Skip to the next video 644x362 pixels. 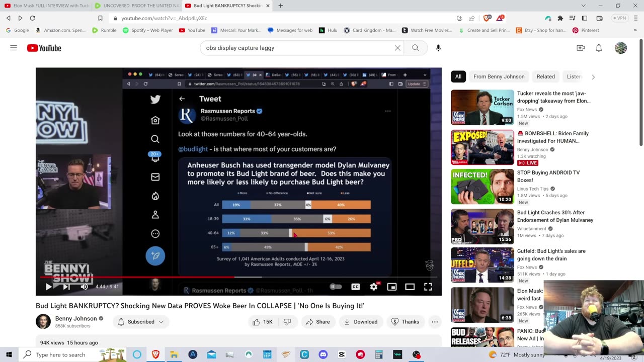click(66, 287)
